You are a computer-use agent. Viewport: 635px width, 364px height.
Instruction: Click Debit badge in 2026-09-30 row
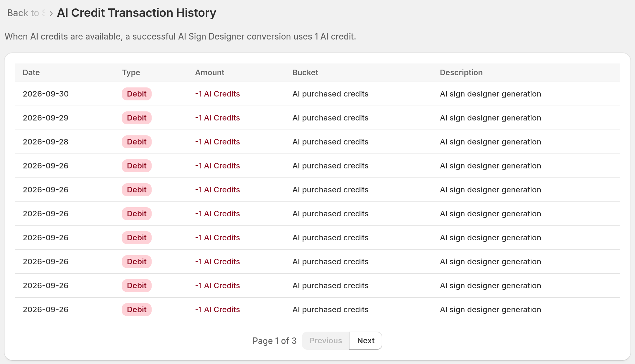(137, 94)
